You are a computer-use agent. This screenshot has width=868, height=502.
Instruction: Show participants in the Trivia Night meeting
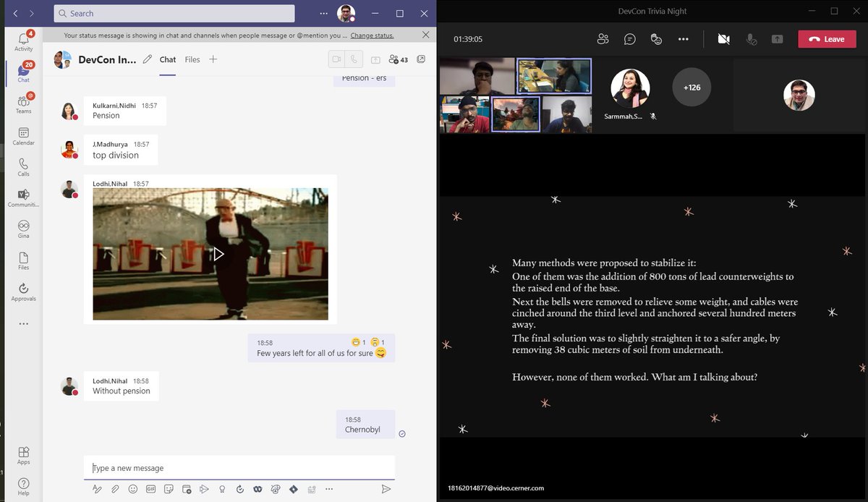click(x=603, y=39)
